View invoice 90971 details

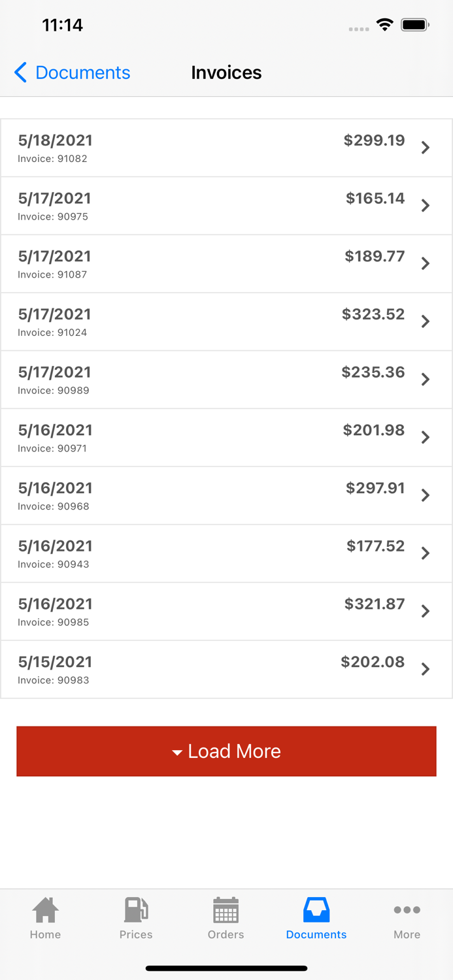point(226,438)
